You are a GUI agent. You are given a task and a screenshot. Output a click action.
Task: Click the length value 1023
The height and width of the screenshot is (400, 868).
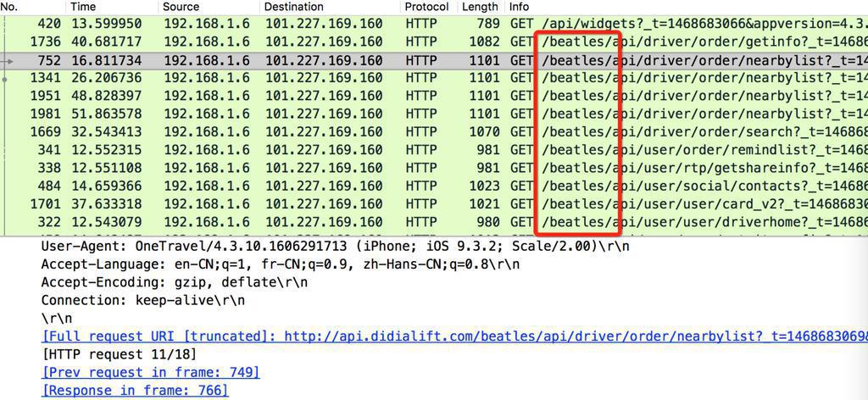coord(482,186)
